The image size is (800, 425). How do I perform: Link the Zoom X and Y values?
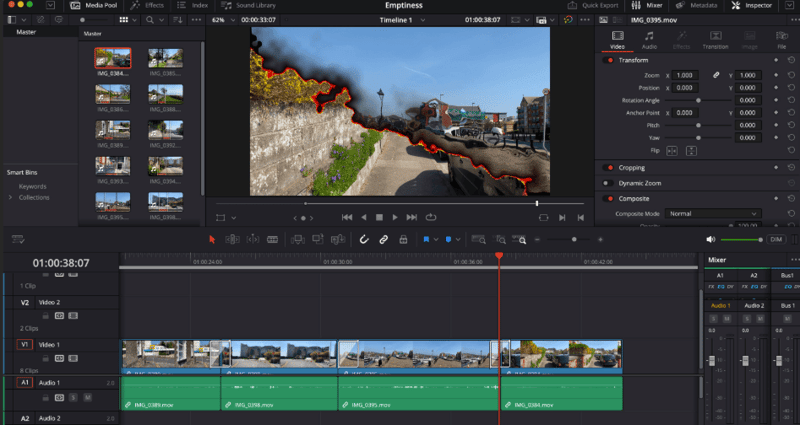(x=716, y=75)
